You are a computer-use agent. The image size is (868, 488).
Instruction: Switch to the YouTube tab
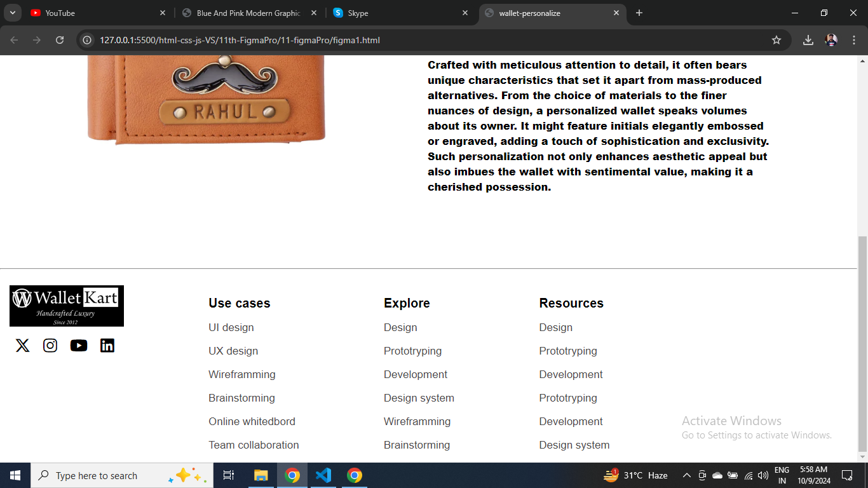(97, 13)
